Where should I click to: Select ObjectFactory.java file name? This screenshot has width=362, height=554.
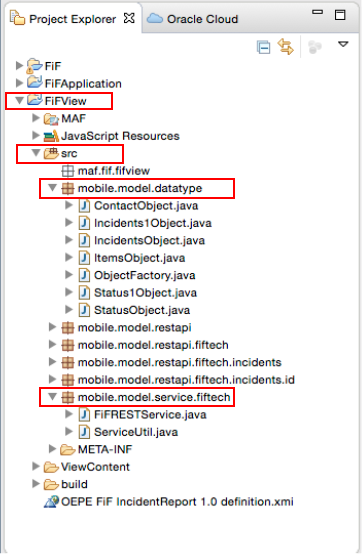pyautogui.click(x=144, y=275)
